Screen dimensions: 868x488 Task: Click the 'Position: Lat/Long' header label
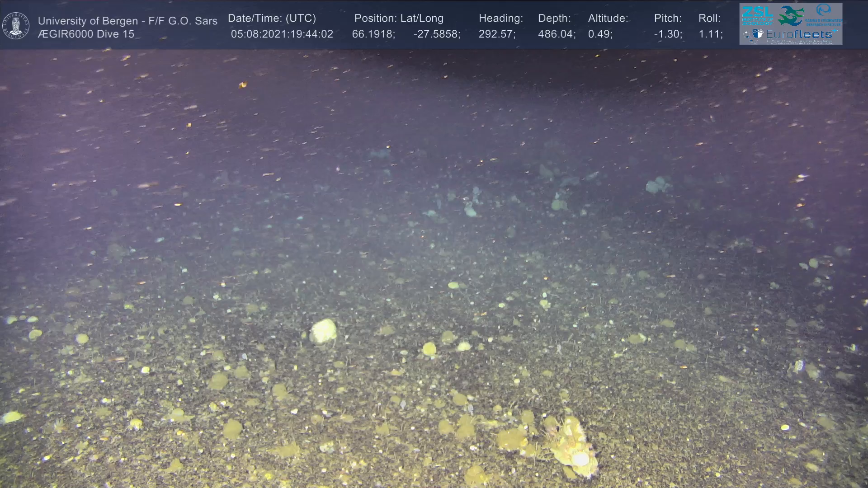tap(399, 19)
